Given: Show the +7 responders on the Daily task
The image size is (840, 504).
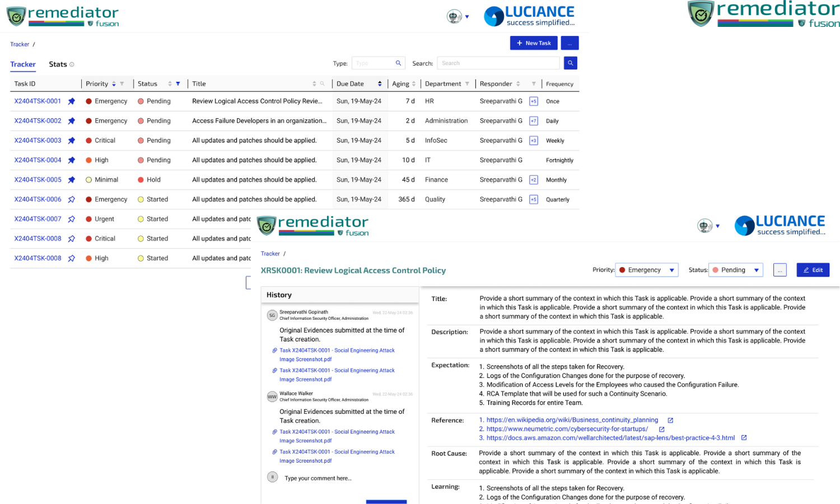Looking at the screenshot, I should coord(534,121).
